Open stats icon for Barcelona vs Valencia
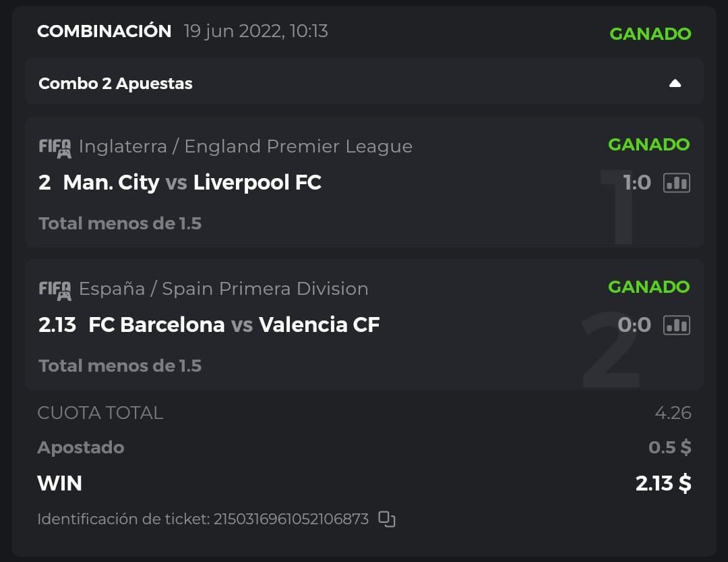 676,325
